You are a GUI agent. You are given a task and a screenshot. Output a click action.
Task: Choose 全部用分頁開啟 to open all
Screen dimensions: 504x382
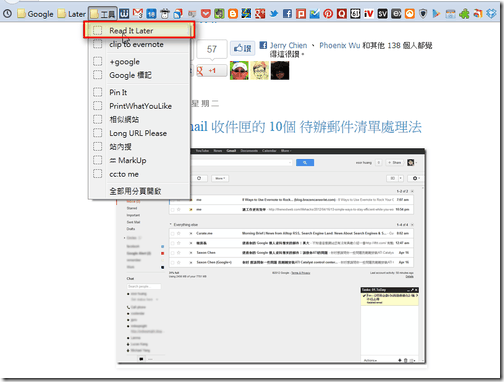[x=139, y=191]
